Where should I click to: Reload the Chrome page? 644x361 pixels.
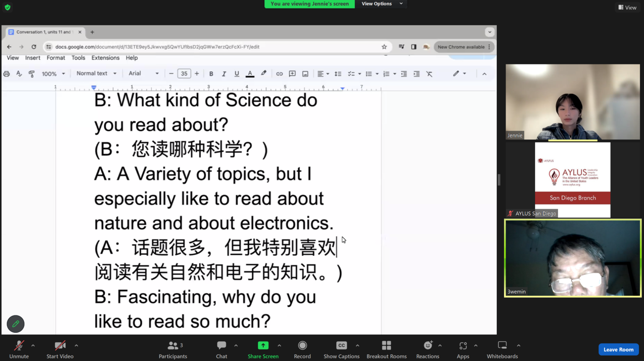(x=34, y=47)
